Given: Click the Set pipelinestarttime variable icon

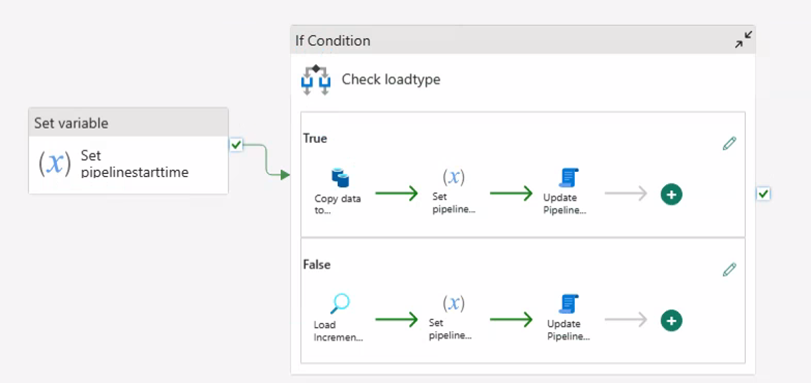Looking at the screenshot, I should (x=54, y=163).
